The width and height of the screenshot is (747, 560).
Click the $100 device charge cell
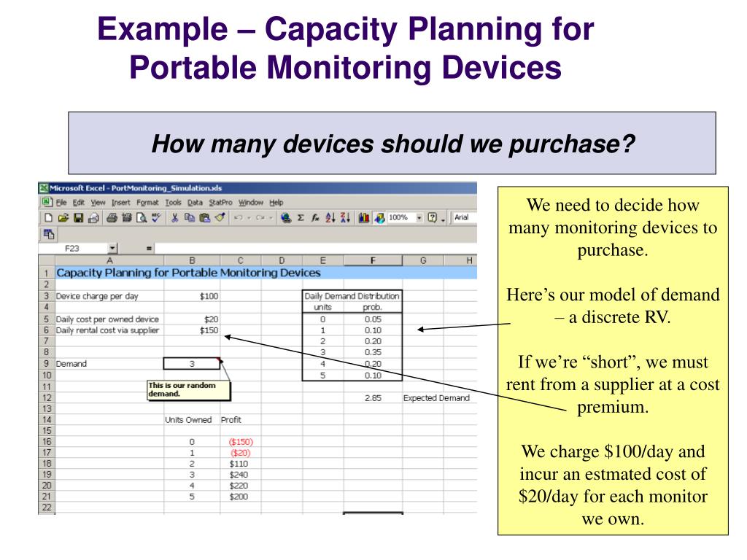(192, 296)
